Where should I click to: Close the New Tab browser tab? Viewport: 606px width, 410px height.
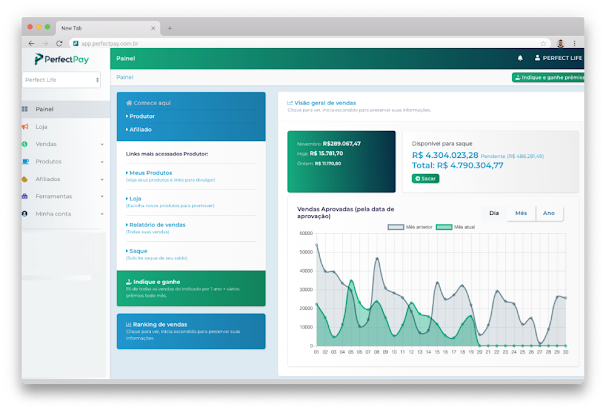153,28
